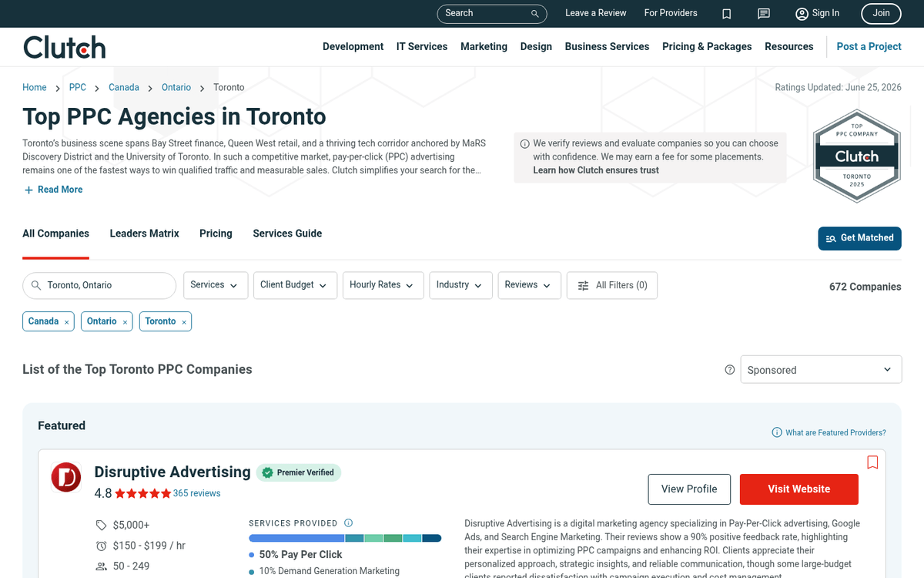
Task: Open the Resources menu
Action: pyautogui.click(x=788, y=47)
